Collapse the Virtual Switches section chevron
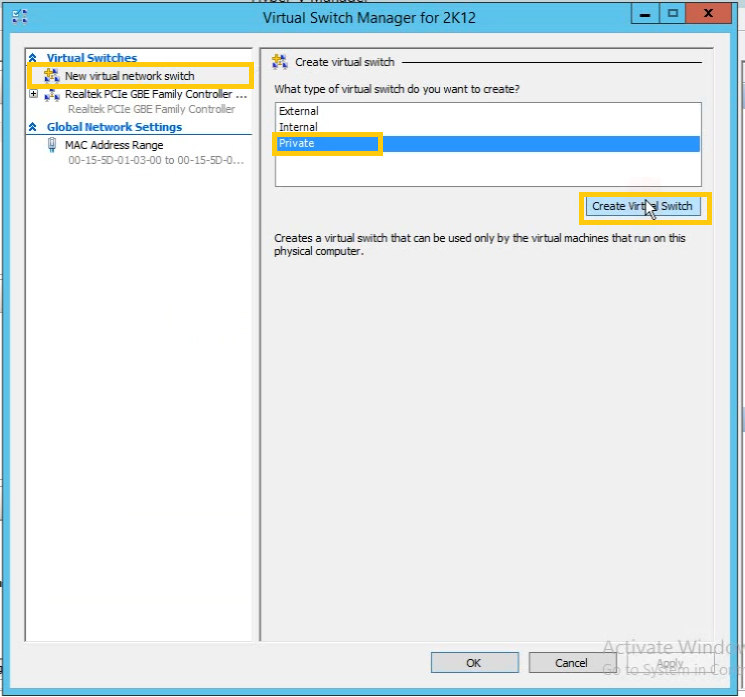 [32, 58]
